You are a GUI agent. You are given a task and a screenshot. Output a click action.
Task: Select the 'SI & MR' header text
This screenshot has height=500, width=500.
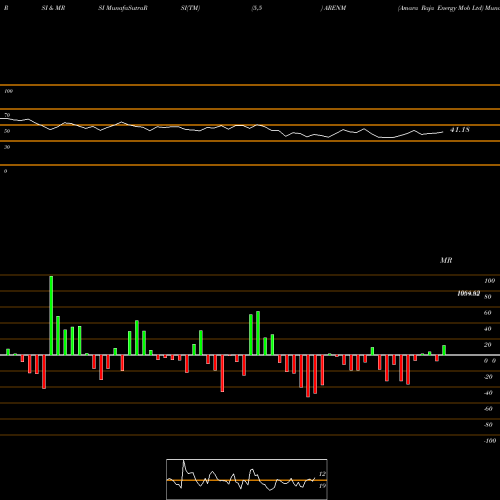53,8
